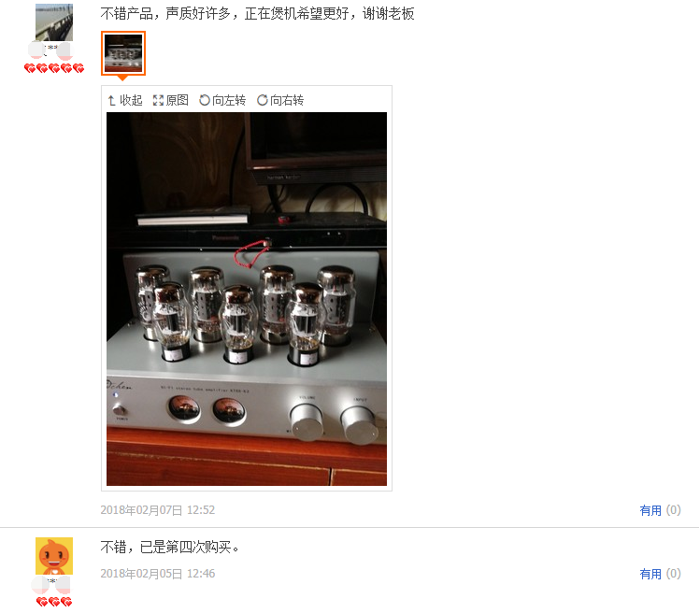Screen dimensions: 700x613
Task: Collapse the photo using 收起 icon
Action: pyautogui.click(x=125, y=100)
